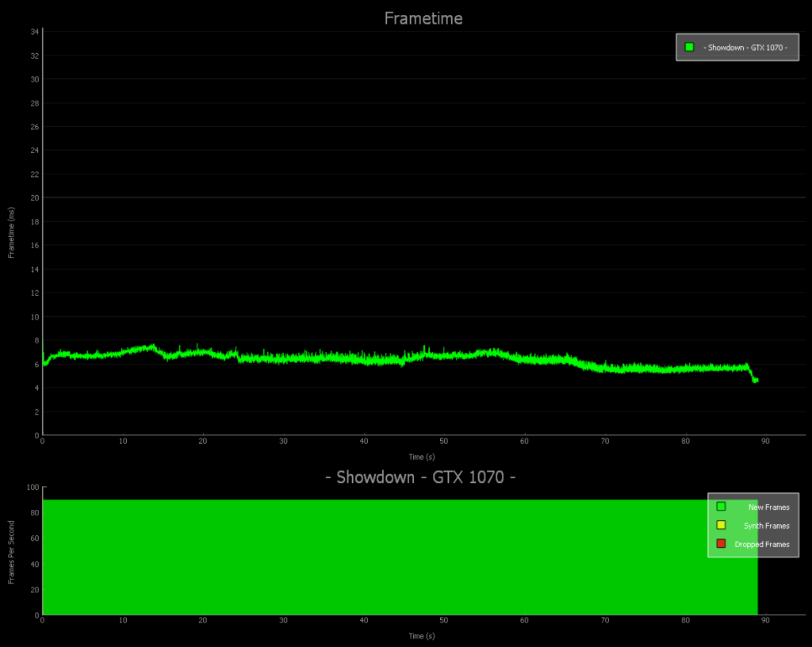This screenshot has height=647, width=812.
Task: Click the yellow Synth Frames legend swatch
Action: click(721, 525)
